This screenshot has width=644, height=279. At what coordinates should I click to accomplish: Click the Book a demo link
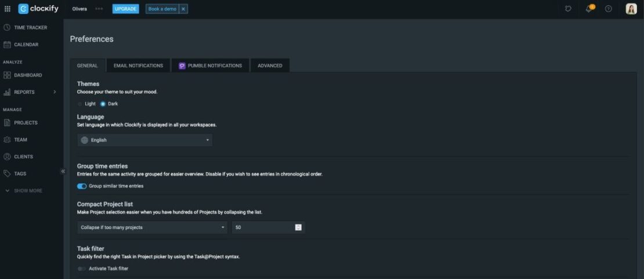point(162,9)
